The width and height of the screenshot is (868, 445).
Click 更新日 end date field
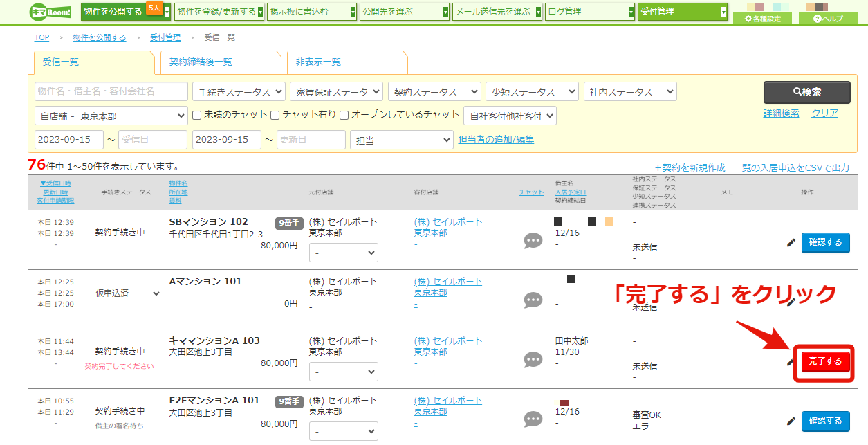click(x=311, y=140)
